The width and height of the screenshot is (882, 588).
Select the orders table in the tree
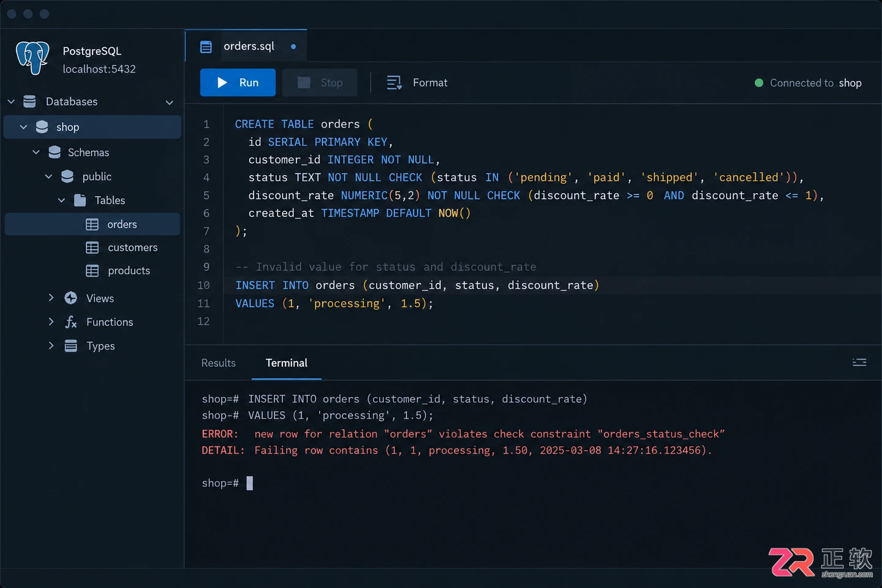(x=92, y=224)
